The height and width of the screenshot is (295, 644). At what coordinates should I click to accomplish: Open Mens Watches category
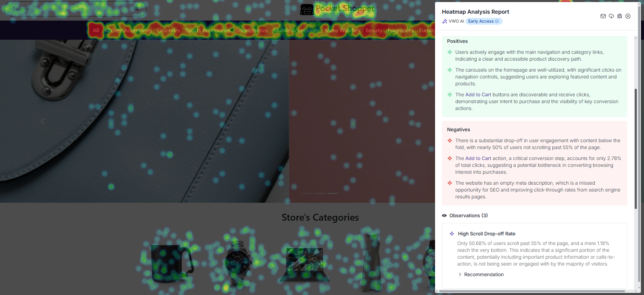pos(342,30)
